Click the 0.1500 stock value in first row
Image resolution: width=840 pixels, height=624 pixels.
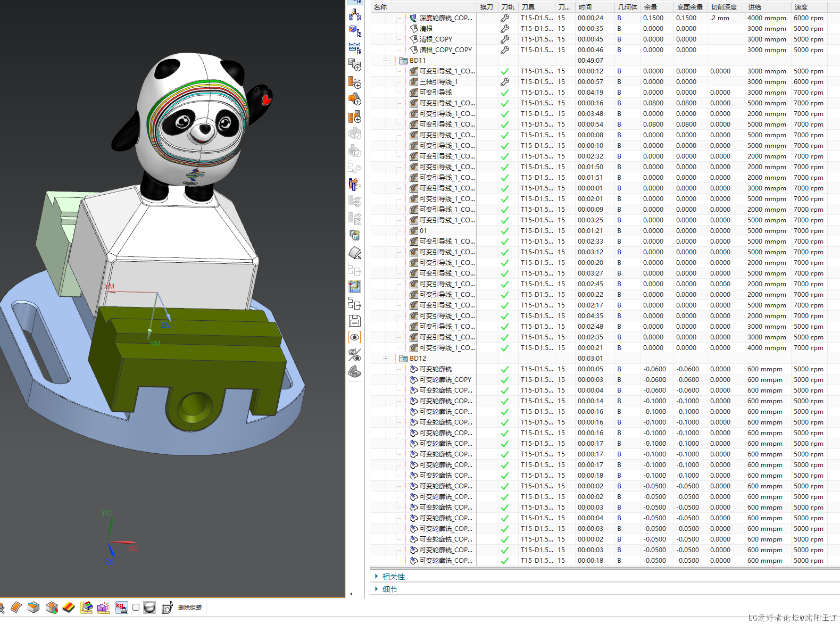(653, 18)
